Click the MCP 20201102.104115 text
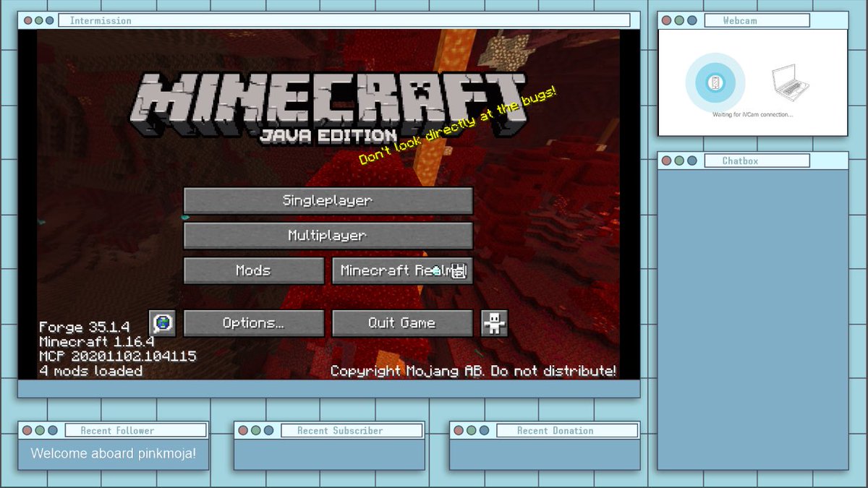Viewport: 868px width, 488px height. click(117, 356)
